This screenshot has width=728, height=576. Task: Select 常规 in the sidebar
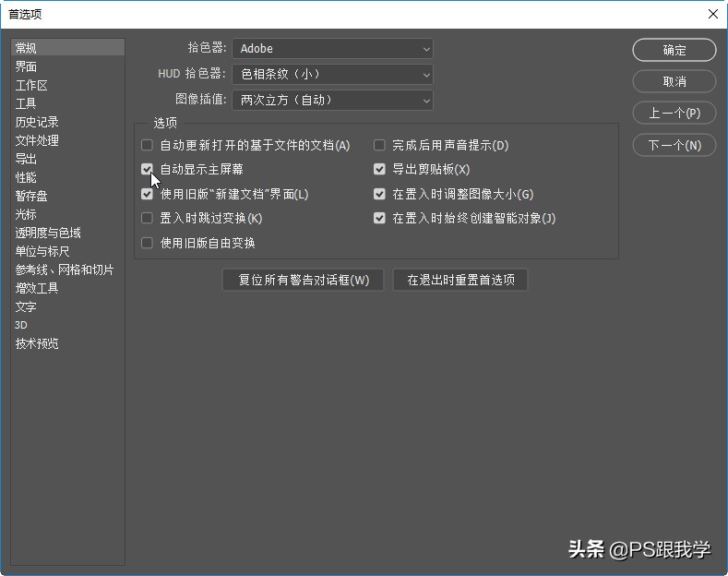67,48
